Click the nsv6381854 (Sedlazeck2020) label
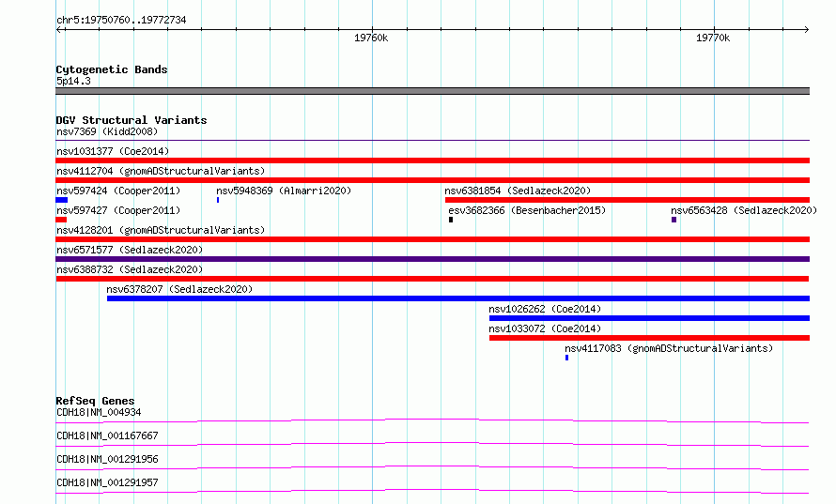Image resolution: width=836 pixels, height=504 pixels. [x=518, y=191]
